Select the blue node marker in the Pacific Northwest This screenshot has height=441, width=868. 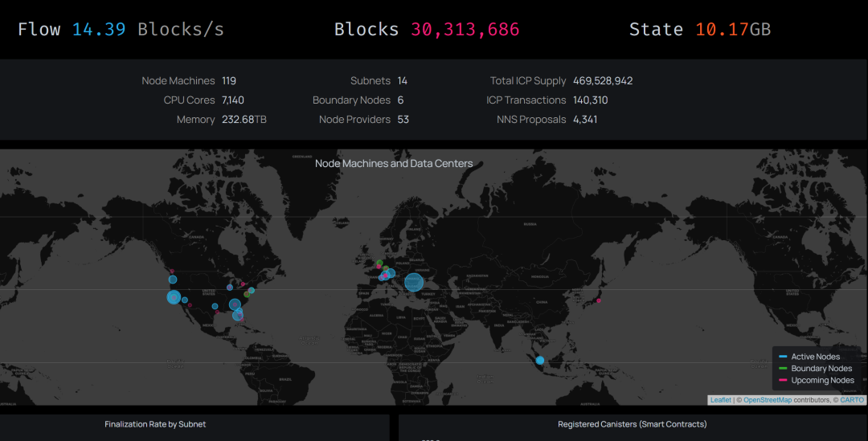pos(172,280)
